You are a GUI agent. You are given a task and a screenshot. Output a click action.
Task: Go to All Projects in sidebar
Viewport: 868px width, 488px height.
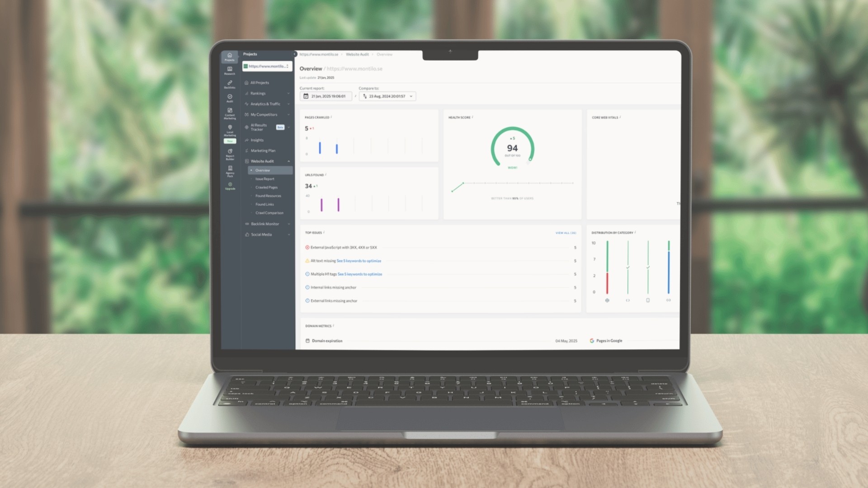pyautogui.click(x=259, y=83)
